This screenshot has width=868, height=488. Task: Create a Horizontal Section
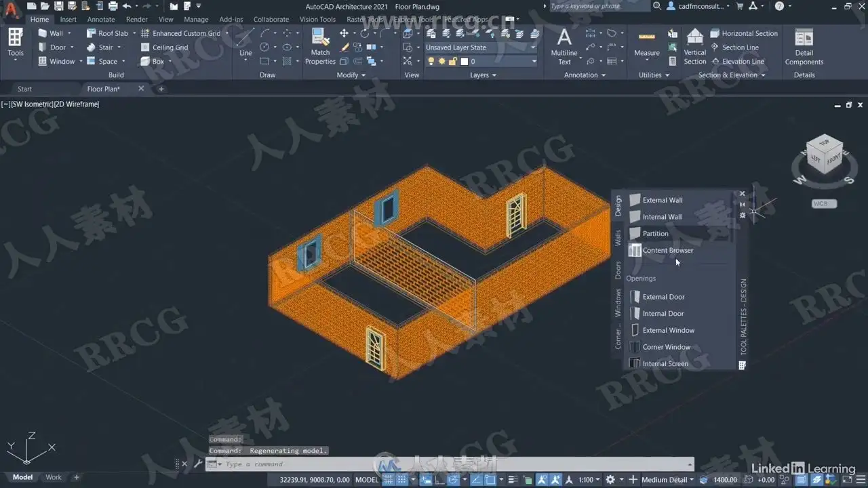744,33
